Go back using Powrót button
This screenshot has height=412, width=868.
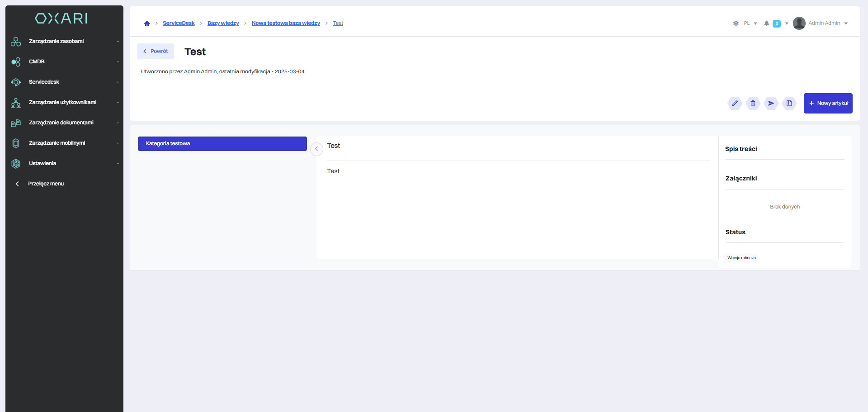tap(156, 51)
